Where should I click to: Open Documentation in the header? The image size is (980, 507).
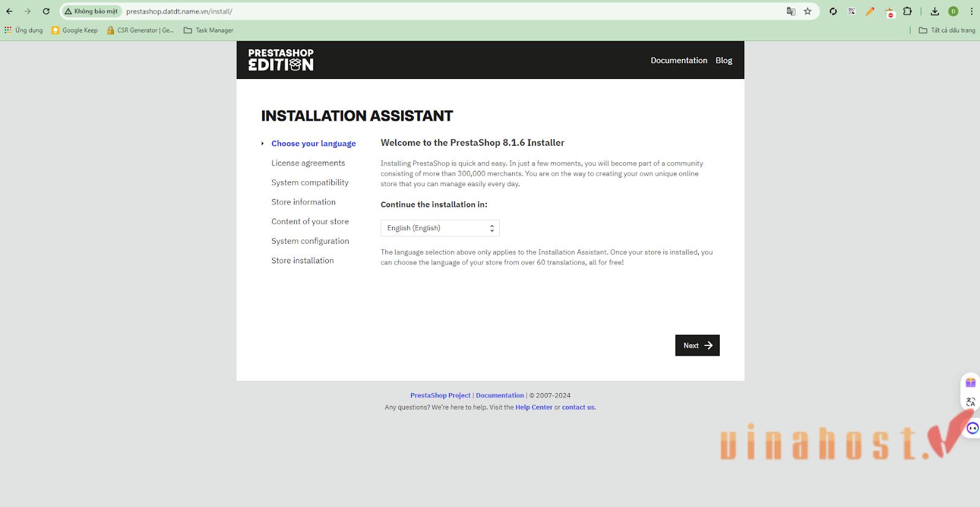pyautogui.click(x=679, y=60)
